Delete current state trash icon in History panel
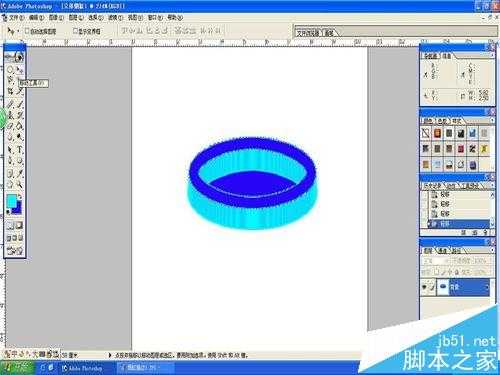500x375 pixels. (485, 232)
